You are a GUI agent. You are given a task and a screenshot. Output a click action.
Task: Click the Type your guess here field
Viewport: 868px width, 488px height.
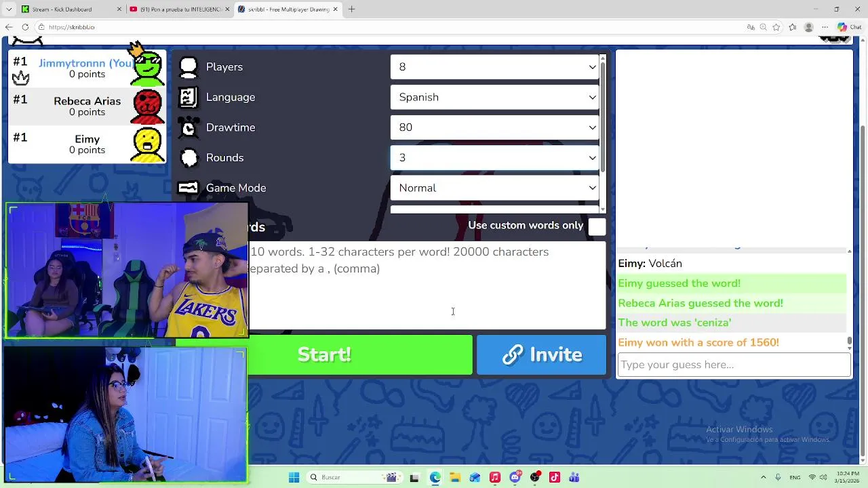pos(734,365)
